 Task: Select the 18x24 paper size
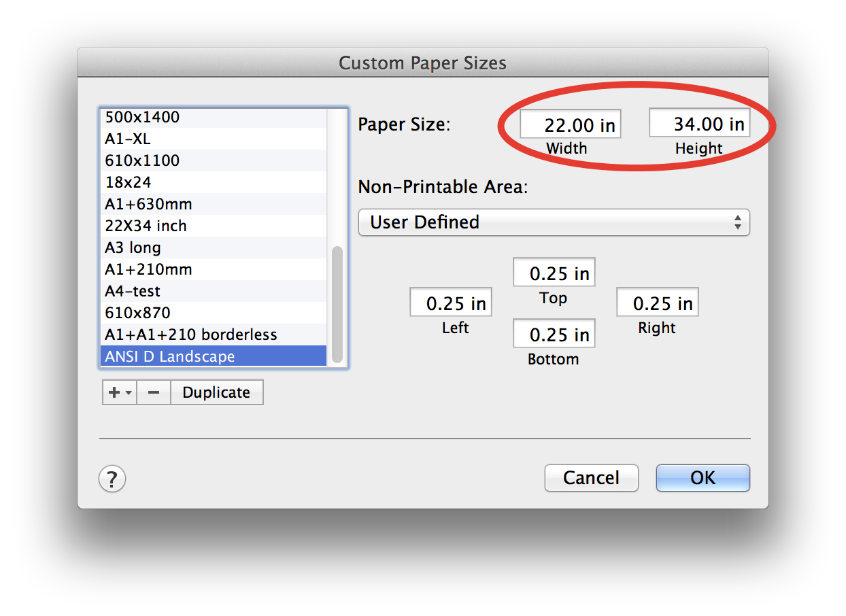coord(213,182)
